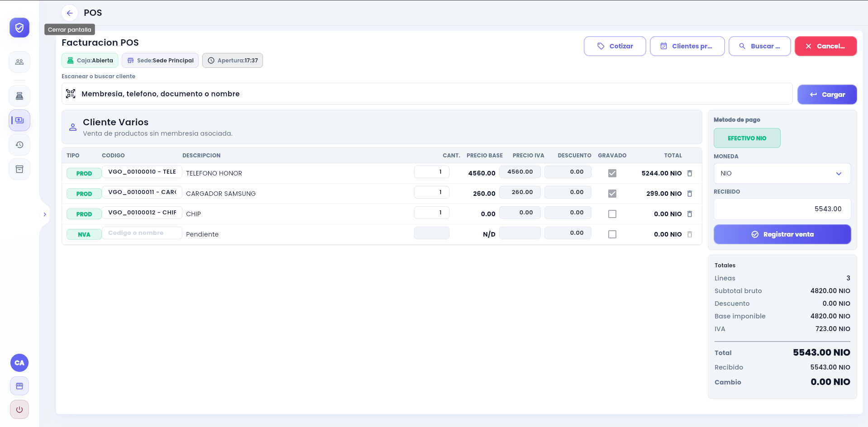Open the cash register sidebar icon

[19, 96]
